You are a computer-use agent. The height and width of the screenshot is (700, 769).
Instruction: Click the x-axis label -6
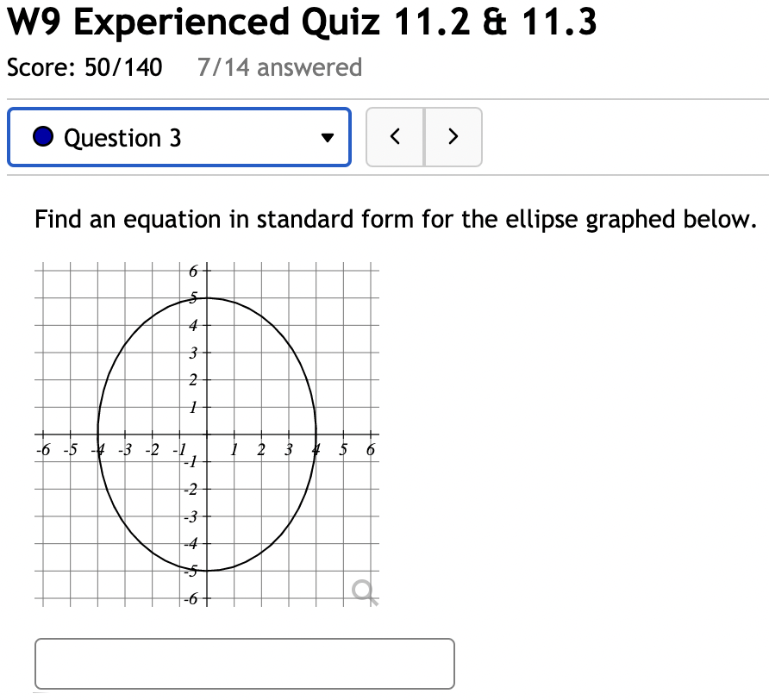click(x=43, y=449)
